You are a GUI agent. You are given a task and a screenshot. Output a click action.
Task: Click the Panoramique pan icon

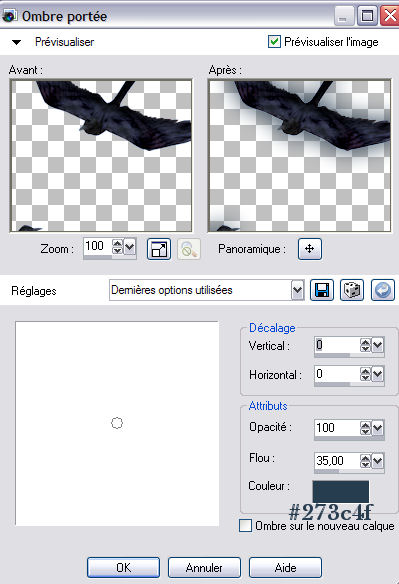coord(310,249)
